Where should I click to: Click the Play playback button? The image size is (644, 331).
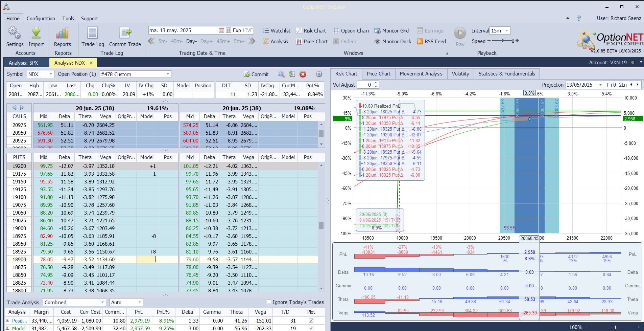[x=460, y=33]
